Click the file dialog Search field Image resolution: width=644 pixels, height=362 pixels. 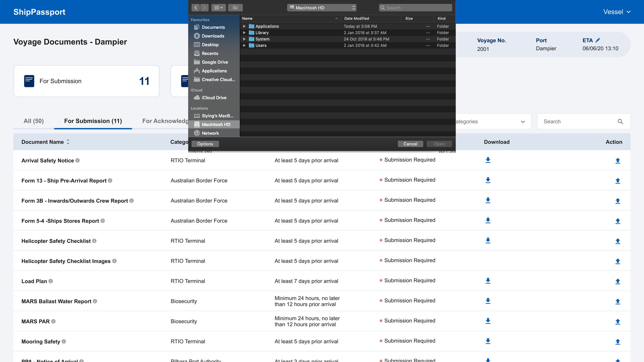point(415,8)
